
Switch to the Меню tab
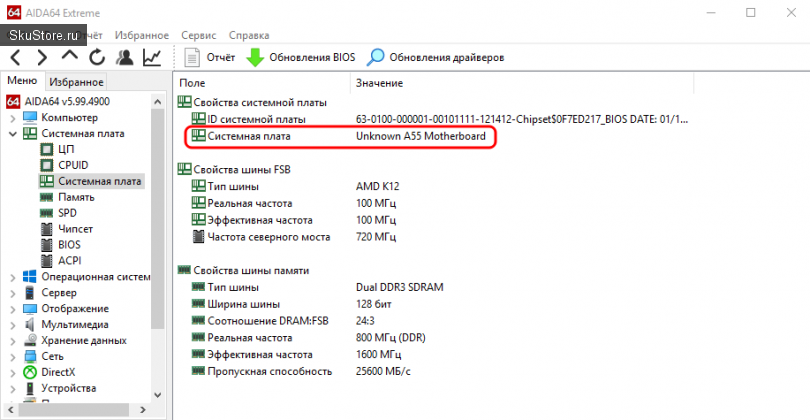pyautogui.click(x=22, y=81)
